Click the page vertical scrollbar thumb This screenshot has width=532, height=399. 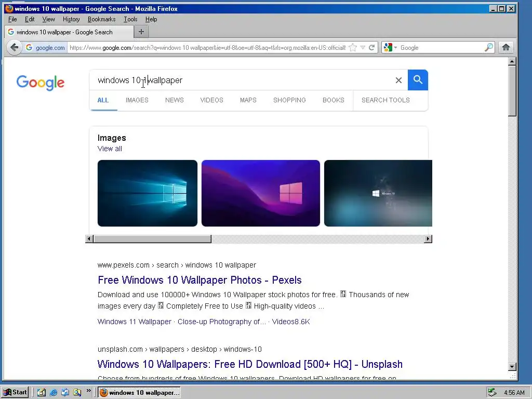click(x=512, y=91)
